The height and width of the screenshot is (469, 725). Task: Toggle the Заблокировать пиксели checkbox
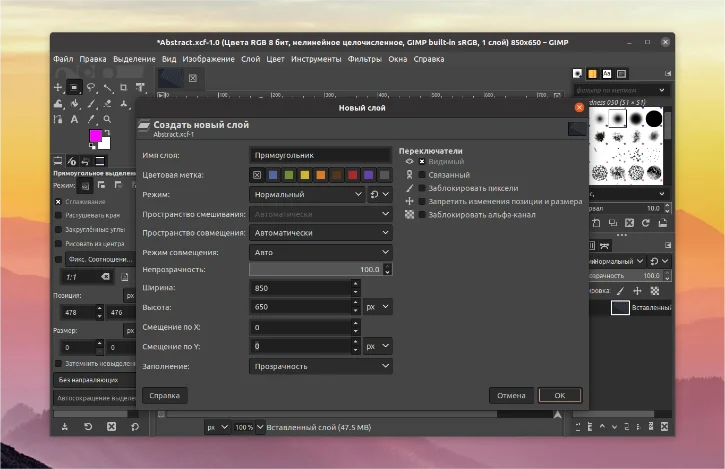pyautogui.click(x=422, y=187)
